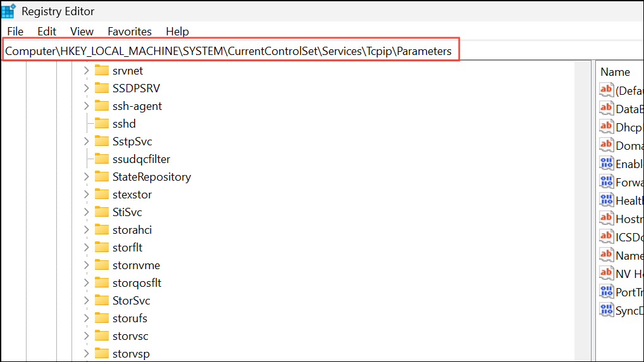This screenshot has width=644, height=362.
Task: Expand the storqosflt key
Action: point(86,283)
